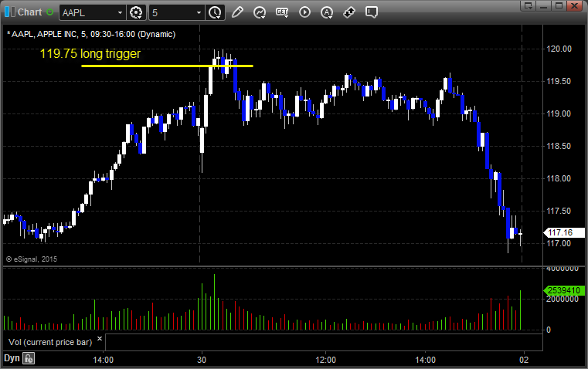Image resolution: width=588 pixels, height=369 pixels.
Task: Select the '119.75 long trigger' text annotation
Action: (90, 53)
